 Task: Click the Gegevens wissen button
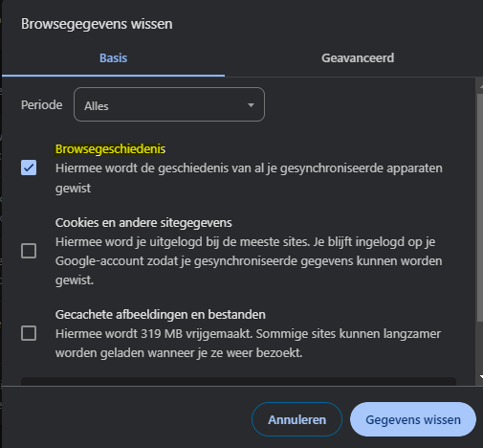coord(413,419)
